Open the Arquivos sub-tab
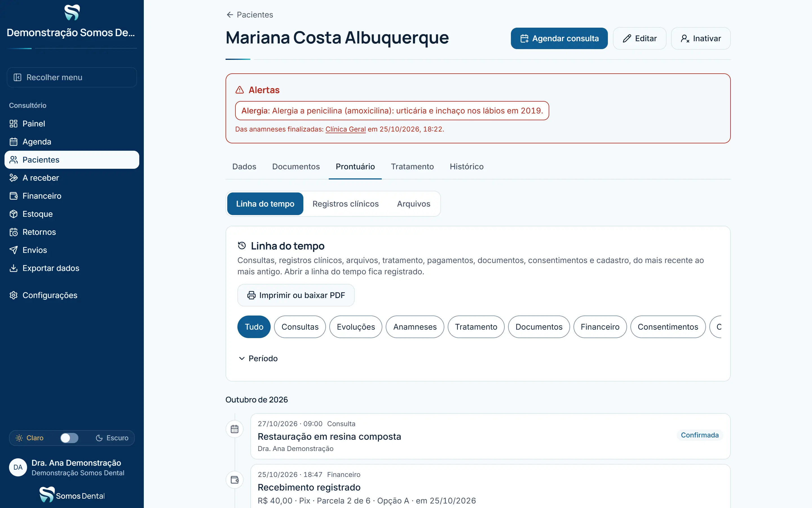Screen dimensions: 812x508 click(x=414, y=204)
